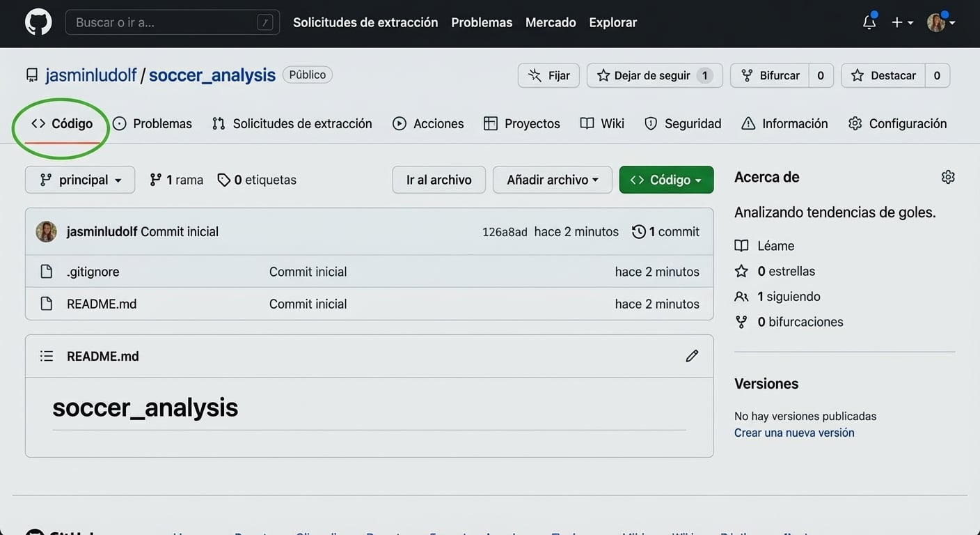Image resolution: width=980 pixels, height=535 pixels.
Task: Focus the 'Buscar o ir a...' search field
Action: (x=173, y=22)
